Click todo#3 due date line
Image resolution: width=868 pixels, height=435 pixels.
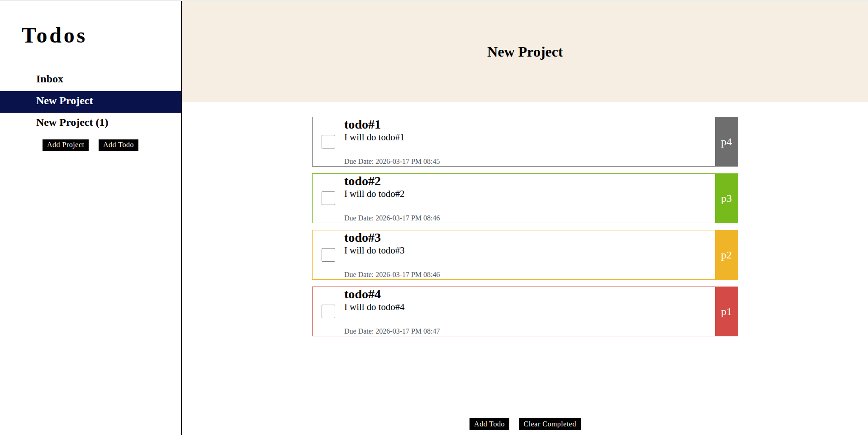(x=392, y=275)
